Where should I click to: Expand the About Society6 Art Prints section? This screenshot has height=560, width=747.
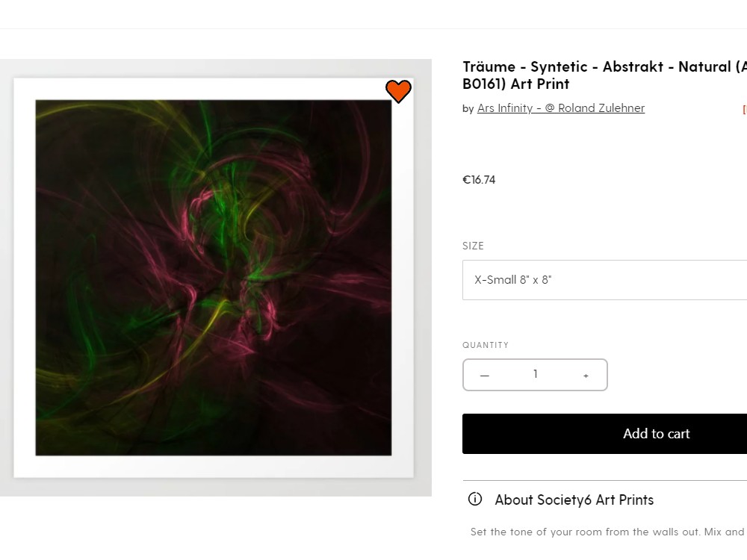(574, 500)
